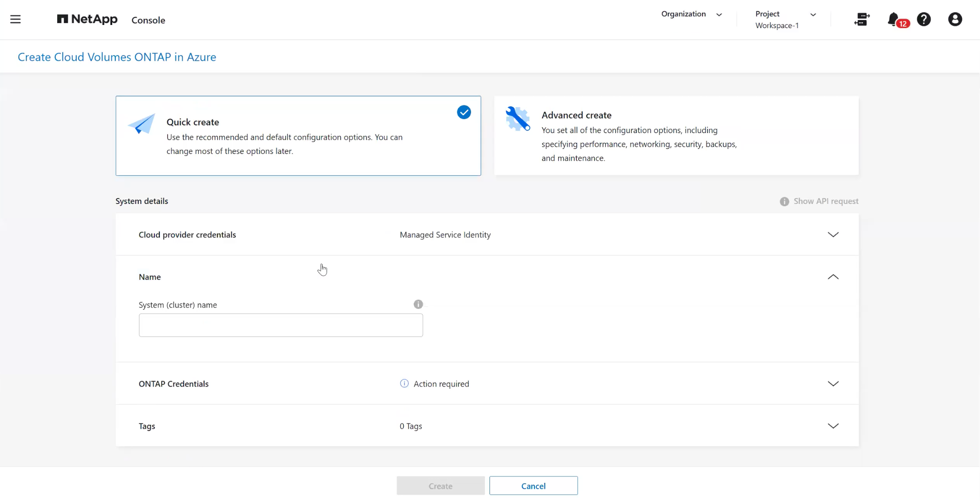Screen dimensions: 980x501
Task: Click the Cancel button
Action: pyautogui.click(x=534, y=486)
